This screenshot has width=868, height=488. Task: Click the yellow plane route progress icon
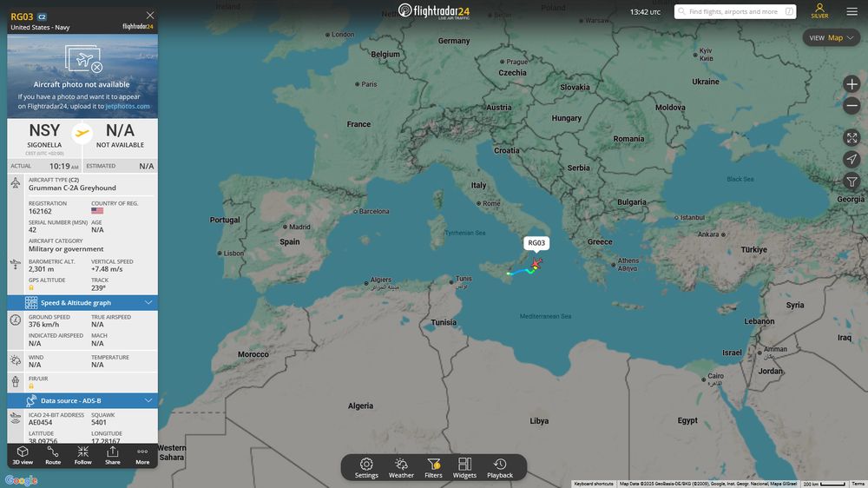(x=82, y=133)
